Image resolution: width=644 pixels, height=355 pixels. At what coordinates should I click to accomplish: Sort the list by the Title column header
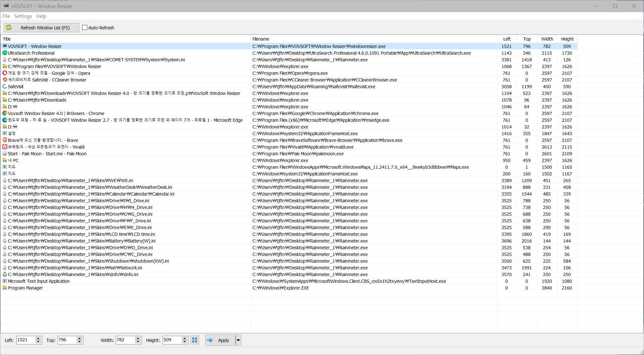pyautogui.click(x=126, y=39)
